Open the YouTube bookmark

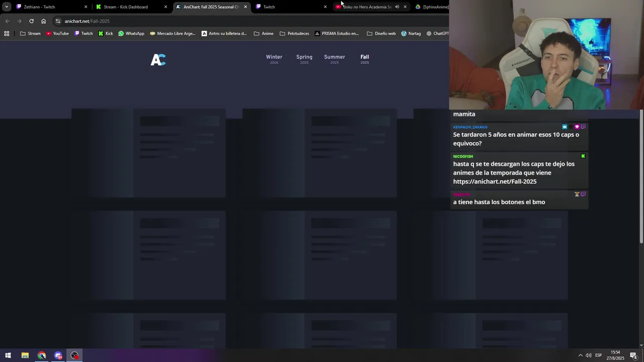pos(57,34)
